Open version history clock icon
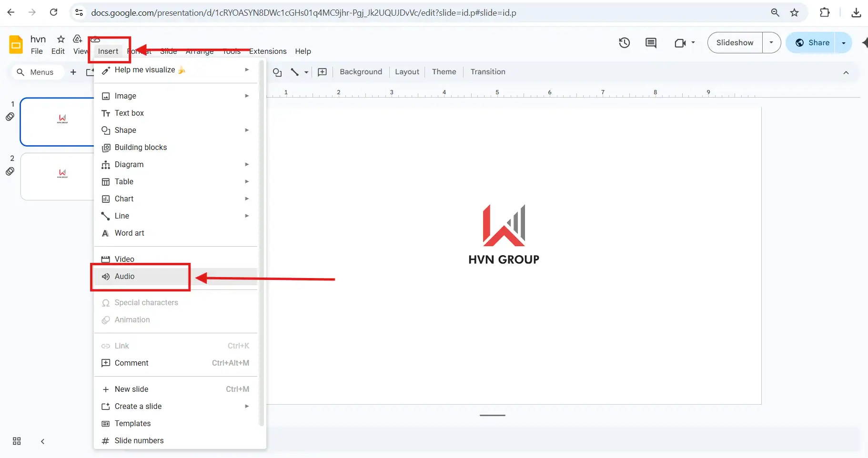868x458 pixels. (624, 43)
